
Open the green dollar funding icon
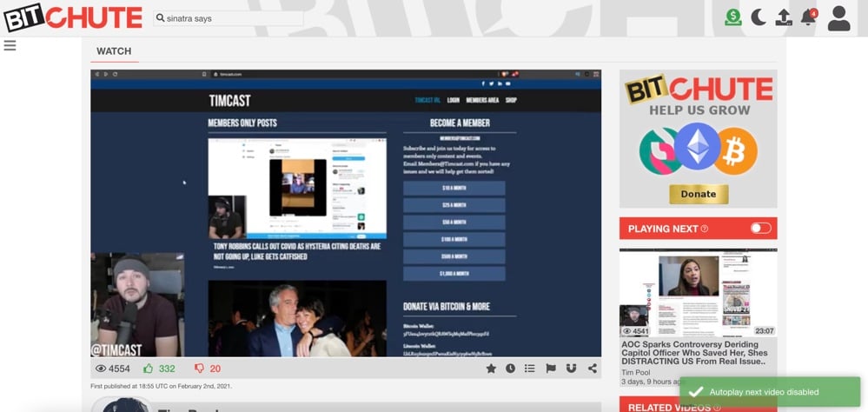click(x=733, y=17)
